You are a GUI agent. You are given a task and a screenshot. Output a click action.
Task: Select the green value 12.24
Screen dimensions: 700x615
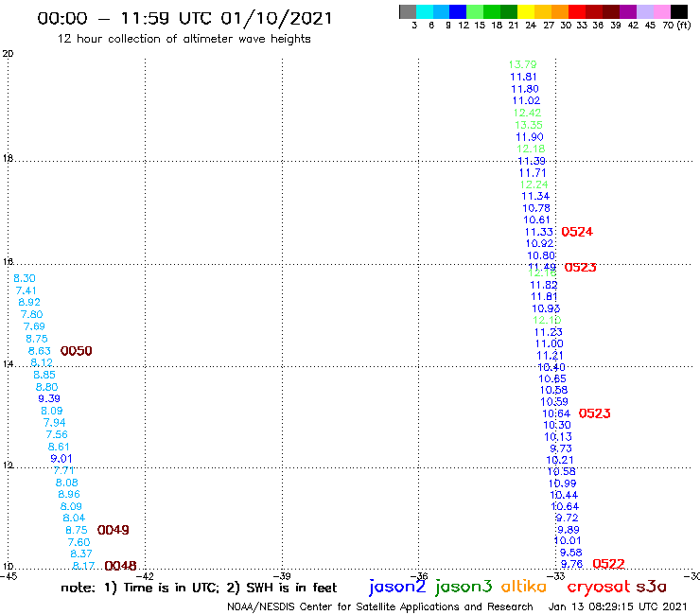pos(534,184)
